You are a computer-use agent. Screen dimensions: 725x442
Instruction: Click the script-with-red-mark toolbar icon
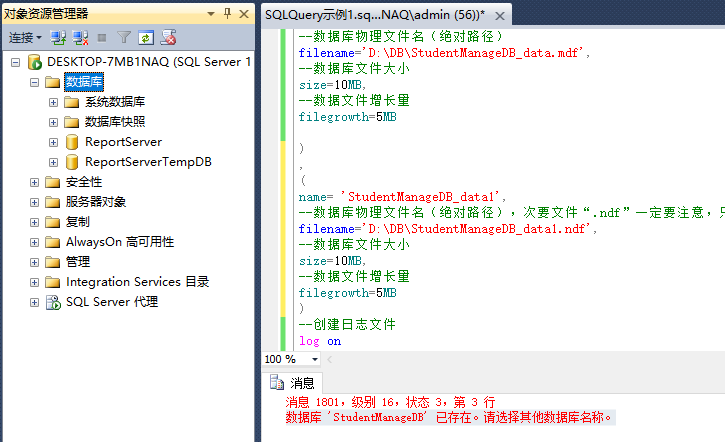pyautogui.click(x=168, y=37)
